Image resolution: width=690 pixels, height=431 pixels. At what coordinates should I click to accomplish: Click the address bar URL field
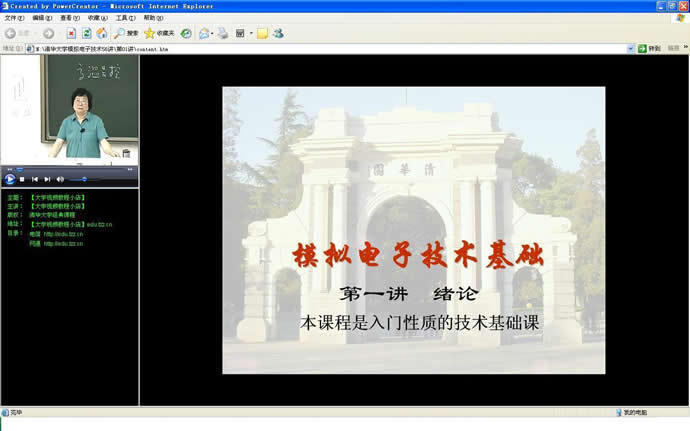click(x=330, y=49)
